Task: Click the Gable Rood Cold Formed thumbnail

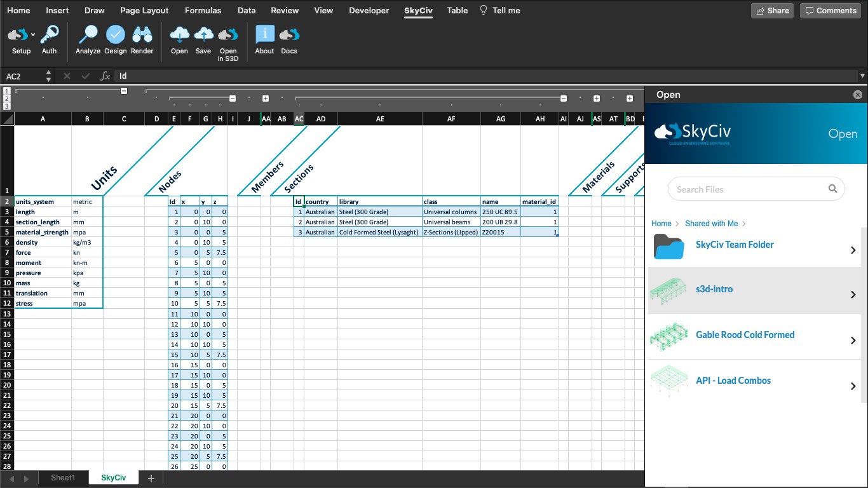Action: click(x=668, y=336)
